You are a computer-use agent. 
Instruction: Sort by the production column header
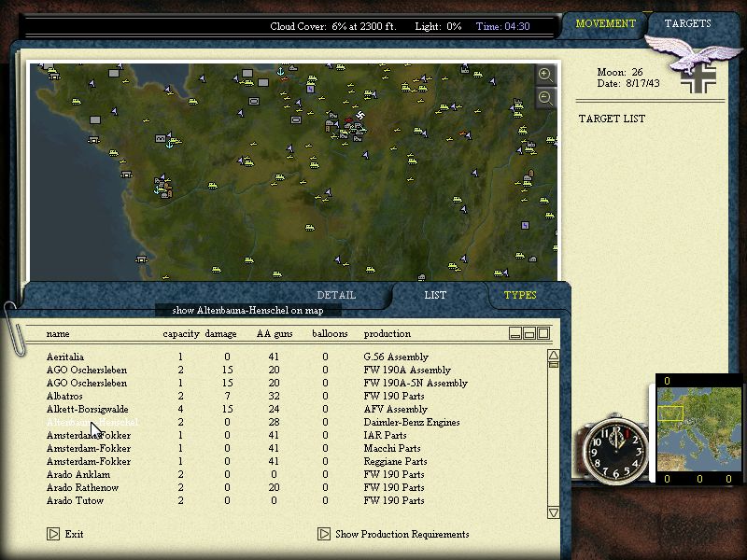pos(387,334)
